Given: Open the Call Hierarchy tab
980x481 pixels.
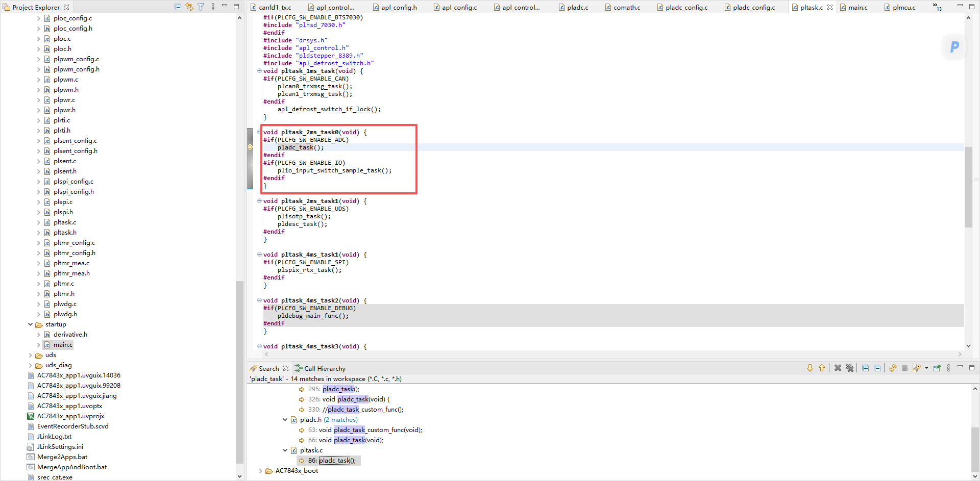Looking at the screenshot, I should click(x=320, y=368).
